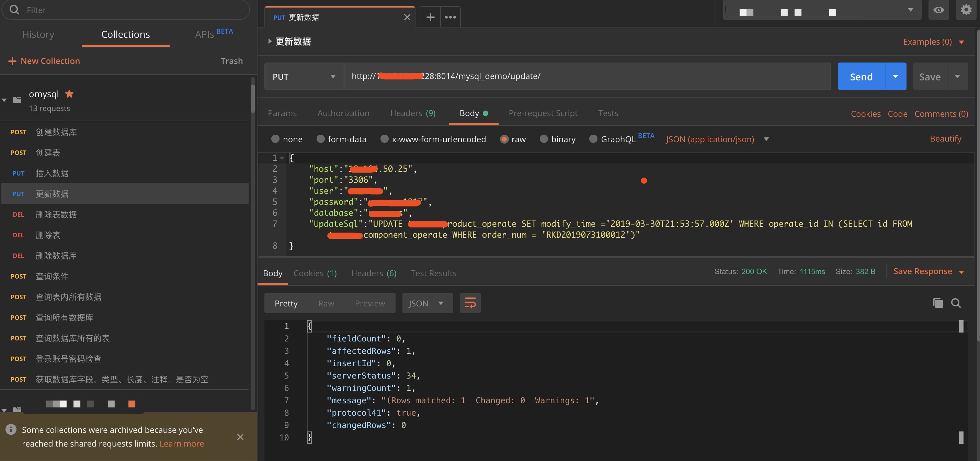Open response format JSON dropdown
Screen dimensions: 980x461
[x=428, y=303]
